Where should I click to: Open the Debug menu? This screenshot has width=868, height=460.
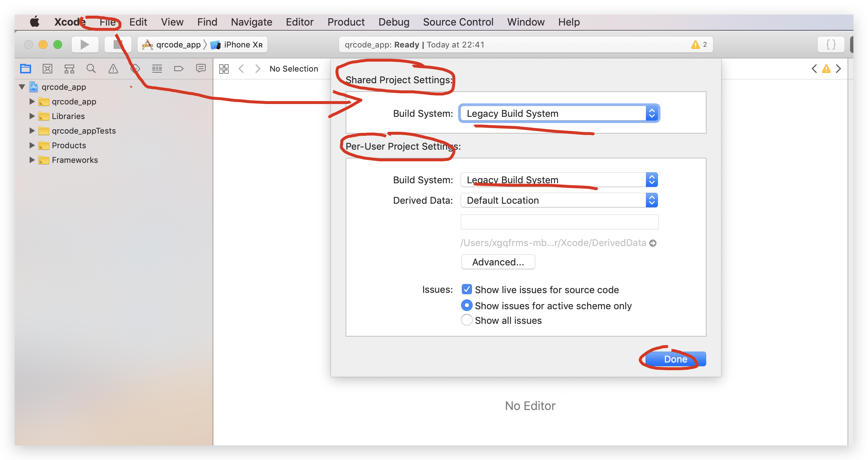(394, 22)
